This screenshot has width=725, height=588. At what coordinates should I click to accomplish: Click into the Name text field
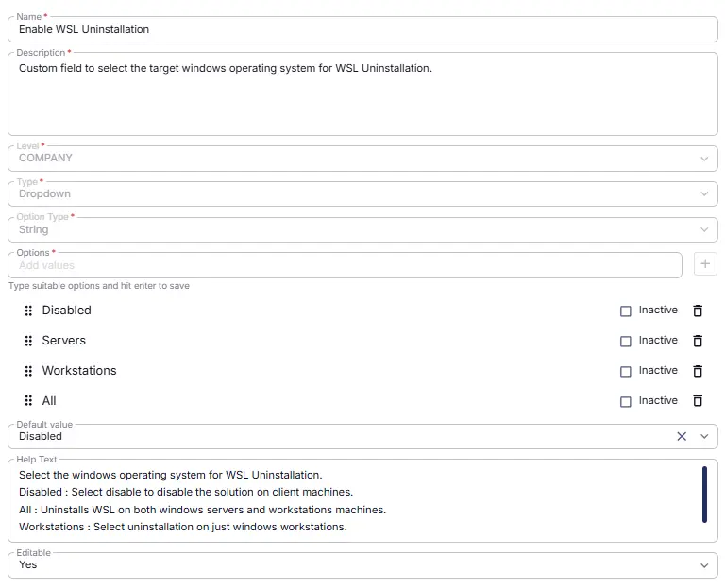click(362, 29)
